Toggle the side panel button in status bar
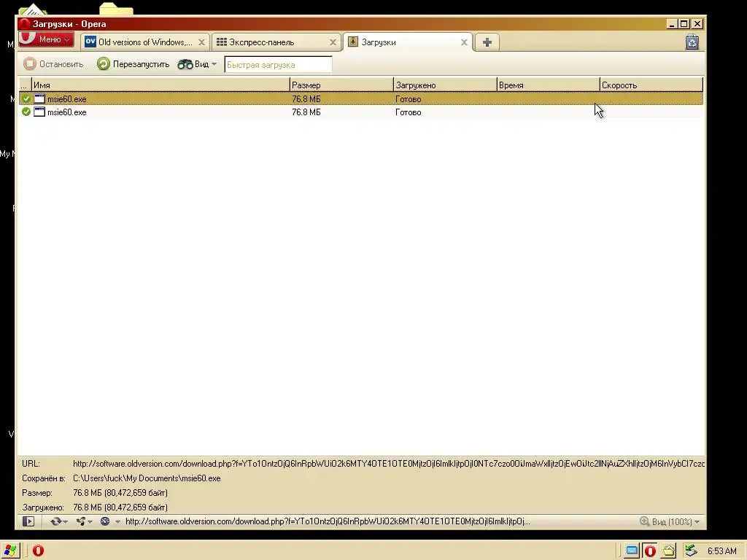The image size is (747, 560). tap(28, 521)
